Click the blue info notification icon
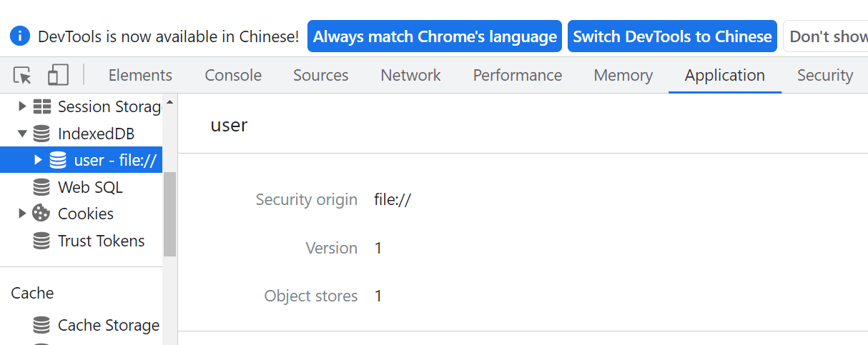The height and width of the screenshot is (345, 868). (20, 36)
